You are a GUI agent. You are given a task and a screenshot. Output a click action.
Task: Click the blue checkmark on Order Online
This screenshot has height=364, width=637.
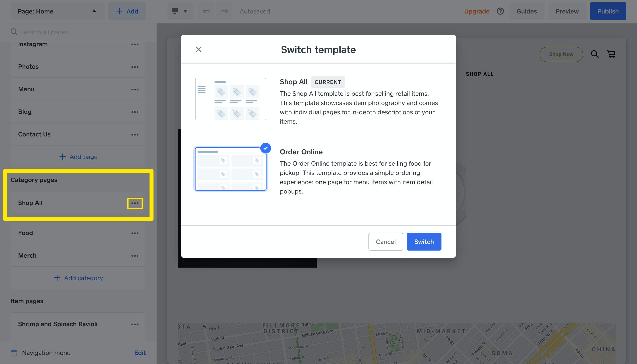click(x=265, y=148)
